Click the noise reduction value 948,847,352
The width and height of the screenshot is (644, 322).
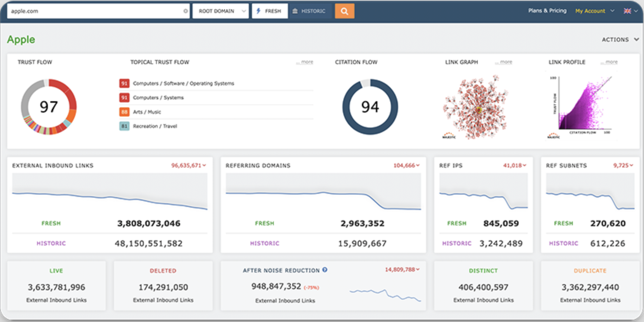coord(276,286)
